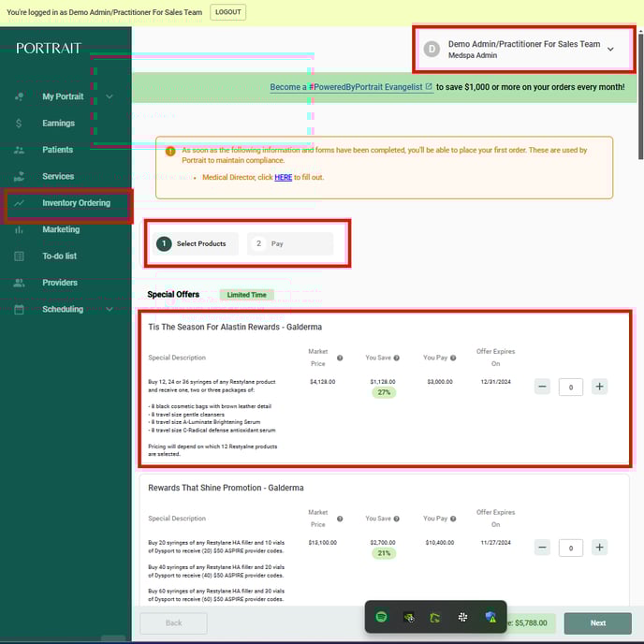Image resolution: width=644 pixels, height=644 pixels.
Task: Click the $5,788.00 total amount
Action: [x=531, y=623]
